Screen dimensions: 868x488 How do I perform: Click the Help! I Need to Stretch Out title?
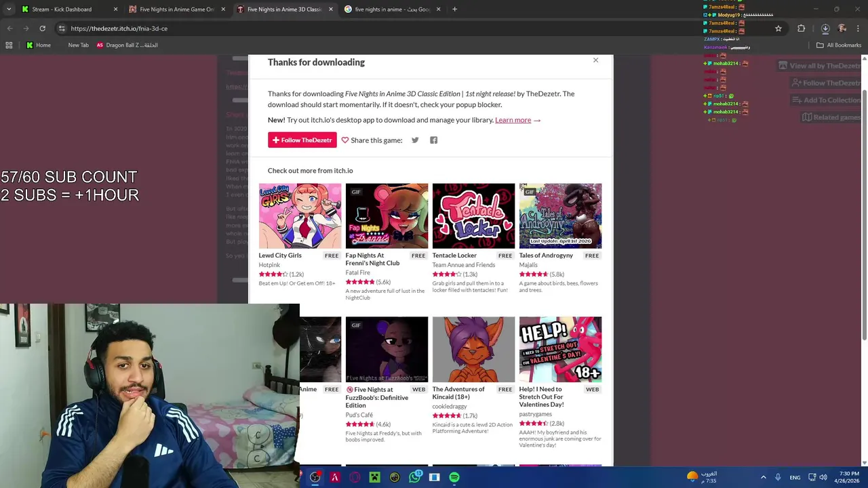(x=541, y=397)
